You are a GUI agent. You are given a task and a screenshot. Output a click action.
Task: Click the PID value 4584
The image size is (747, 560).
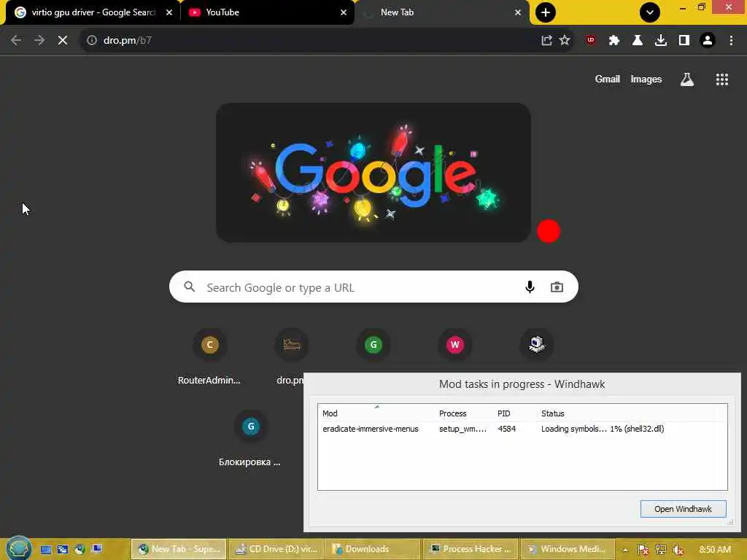(506, 429)
